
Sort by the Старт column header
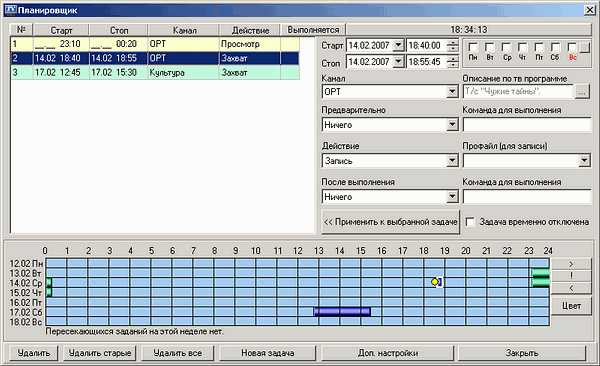coord(61,30)
